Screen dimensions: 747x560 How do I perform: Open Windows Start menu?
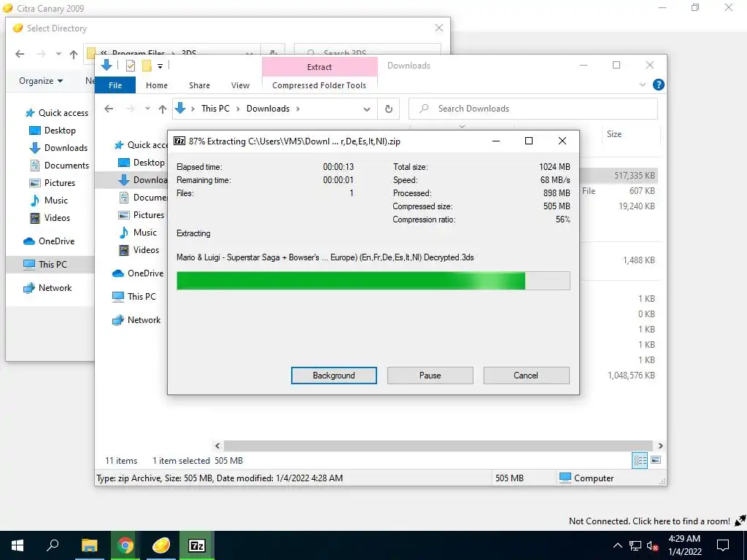point(18,545)
